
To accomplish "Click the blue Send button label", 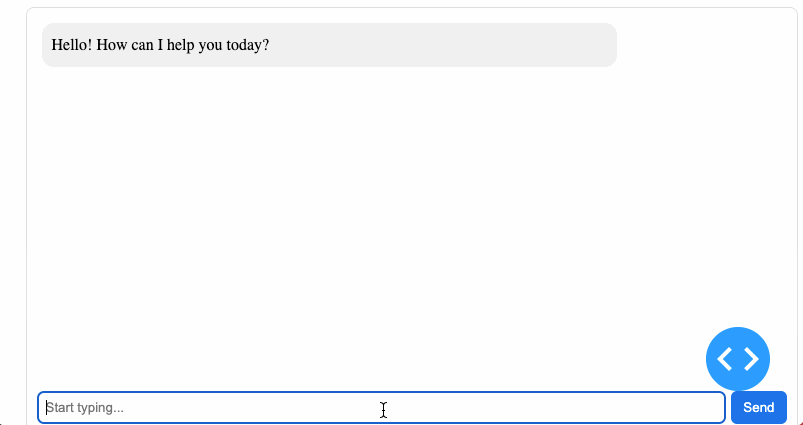I will tap(758, 407).
